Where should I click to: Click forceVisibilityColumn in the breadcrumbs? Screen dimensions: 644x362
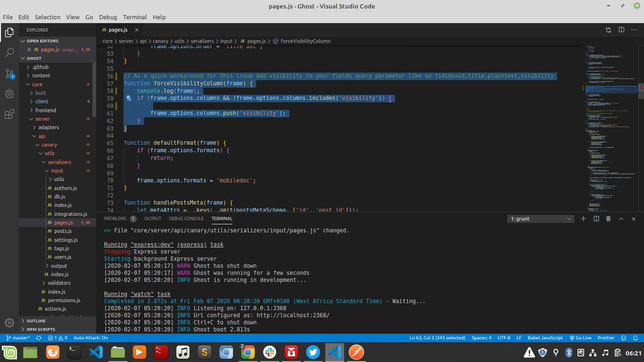point(305,41)
